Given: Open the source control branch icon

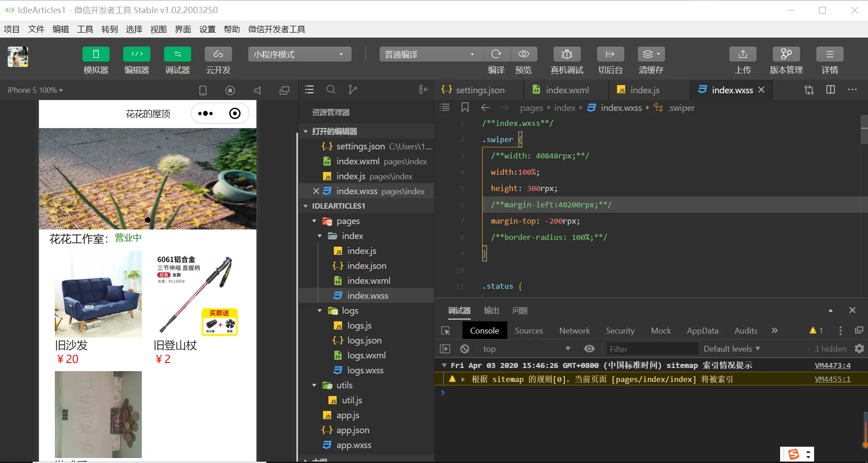Looking at the screenshot, I should (x=352, y=90).
